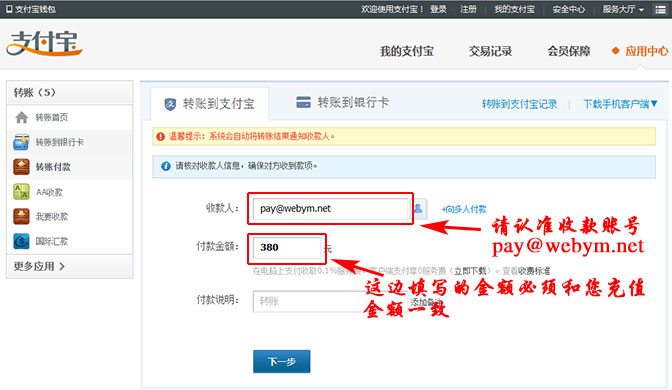Click the 转账到银行卡 sidebar icon

click(x=21, y=142)
